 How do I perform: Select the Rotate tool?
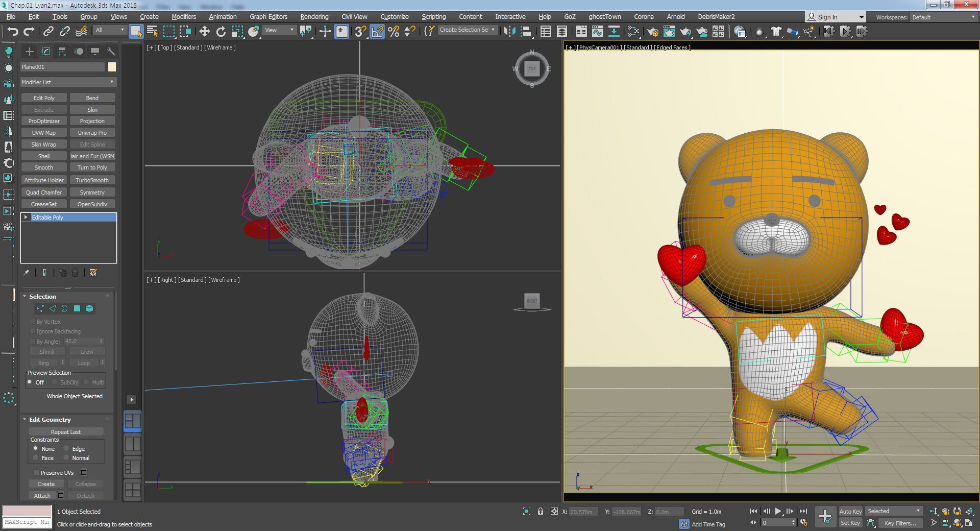pos(220,32)
